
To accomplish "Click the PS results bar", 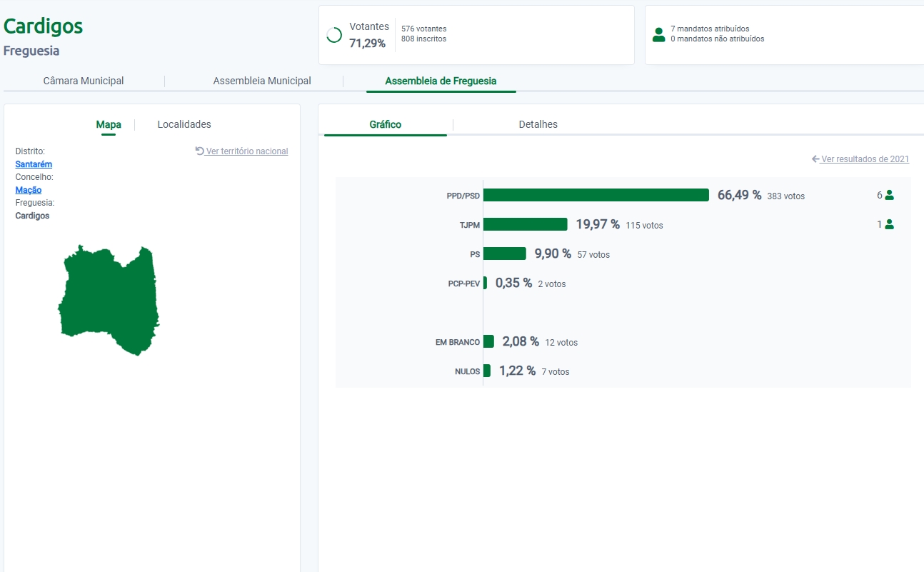I will 504,254.
